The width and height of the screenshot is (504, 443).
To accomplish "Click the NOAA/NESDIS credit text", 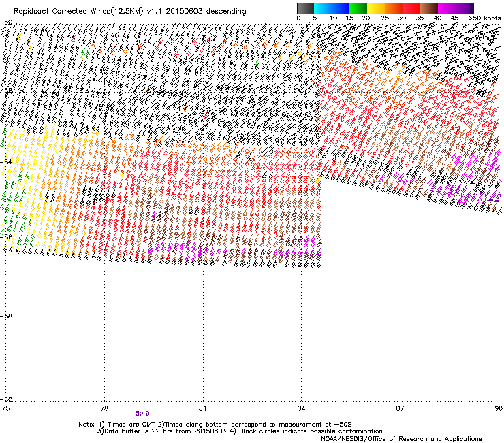I will pyautogui.click(x=401, y=439).
